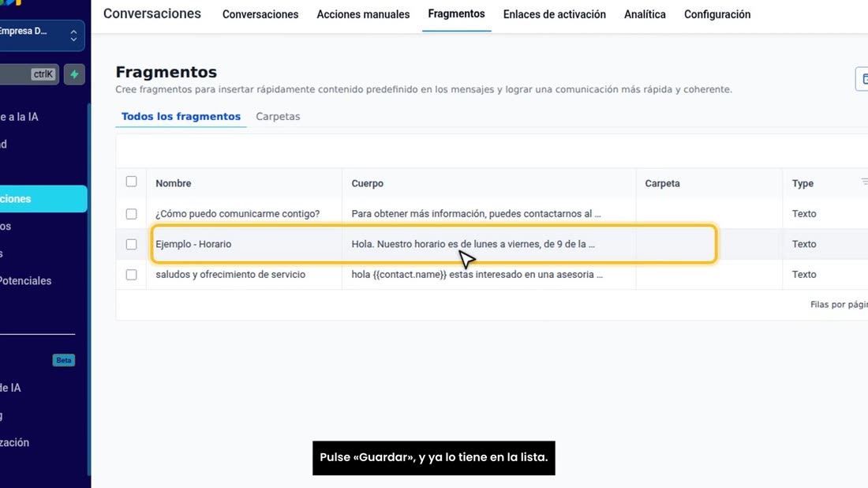Viewport: 868px width, 488px height.
Task: Switch to the Carpetas sub-tab
Action: pos(278,116)
